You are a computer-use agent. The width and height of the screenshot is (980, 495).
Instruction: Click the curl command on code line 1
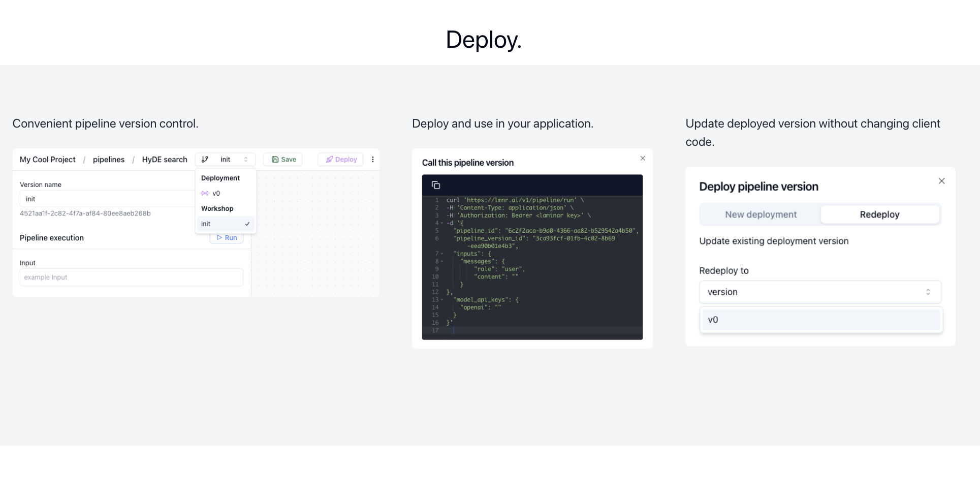point(515,200)
